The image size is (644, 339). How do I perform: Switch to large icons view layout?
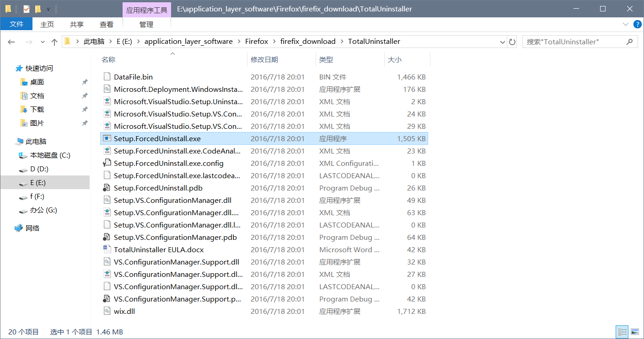[635, 332]
